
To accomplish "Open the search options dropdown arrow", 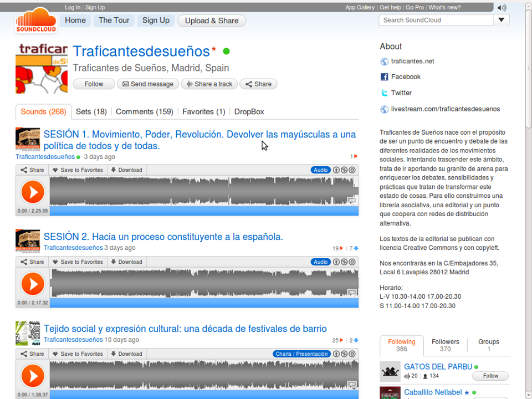I will point(501,20).
